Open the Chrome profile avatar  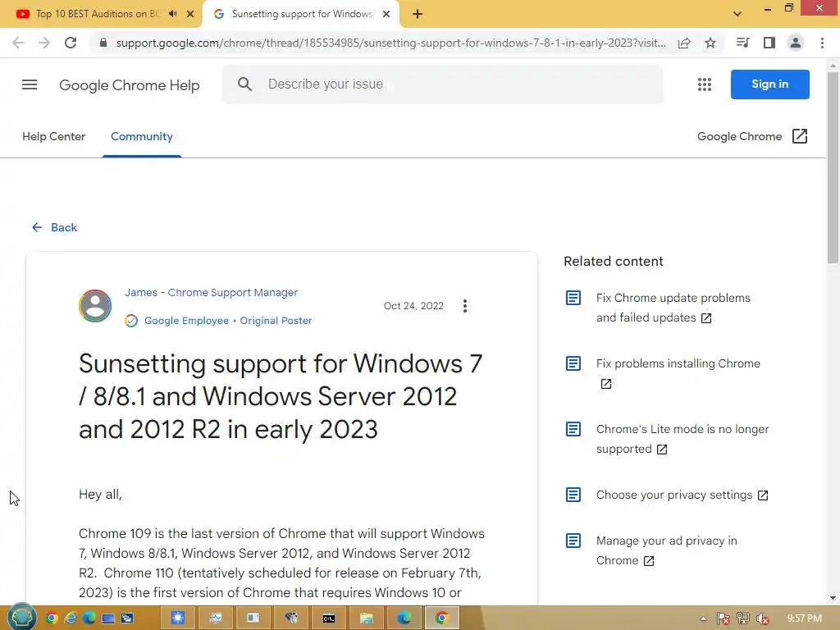[796, 43]
